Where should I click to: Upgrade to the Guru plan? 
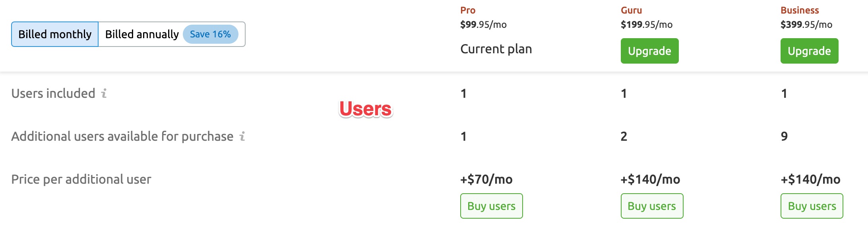[x=649, y=51]
